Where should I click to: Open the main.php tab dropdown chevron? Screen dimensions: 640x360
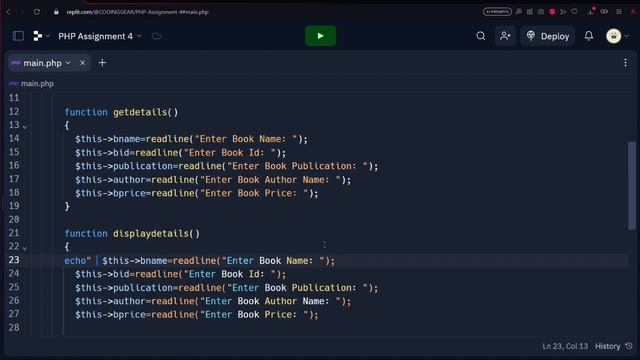(68, 63)
